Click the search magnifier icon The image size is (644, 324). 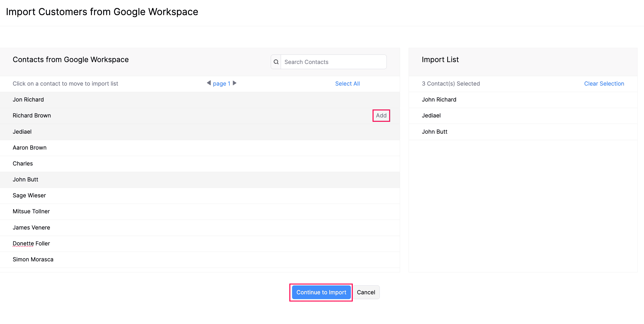pos(276,62)
